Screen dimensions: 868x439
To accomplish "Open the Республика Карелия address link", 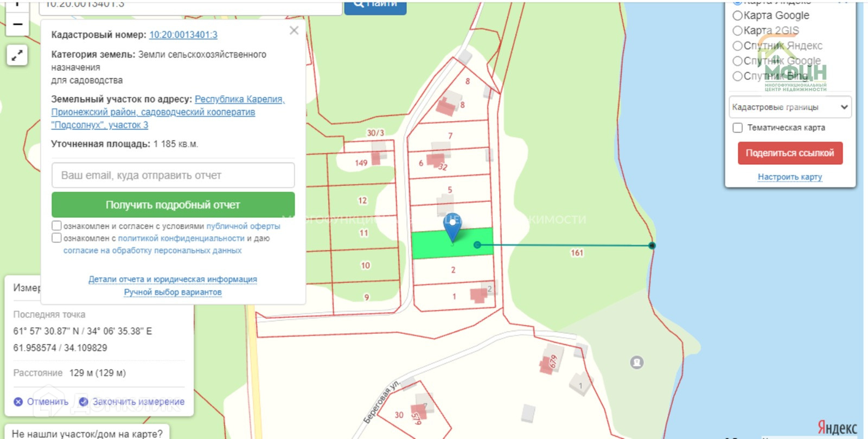I will (168, 112).
